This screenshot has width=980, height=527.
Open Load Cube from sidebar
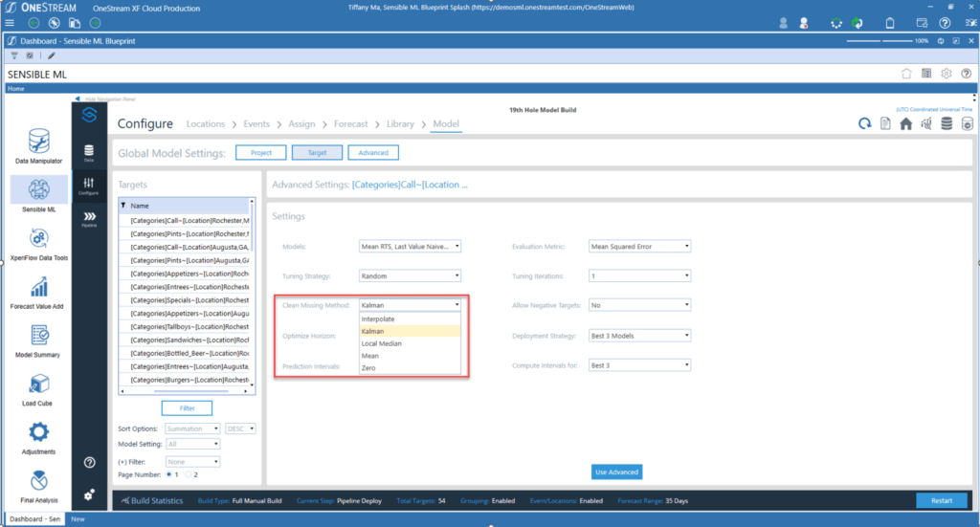[37, 389]
